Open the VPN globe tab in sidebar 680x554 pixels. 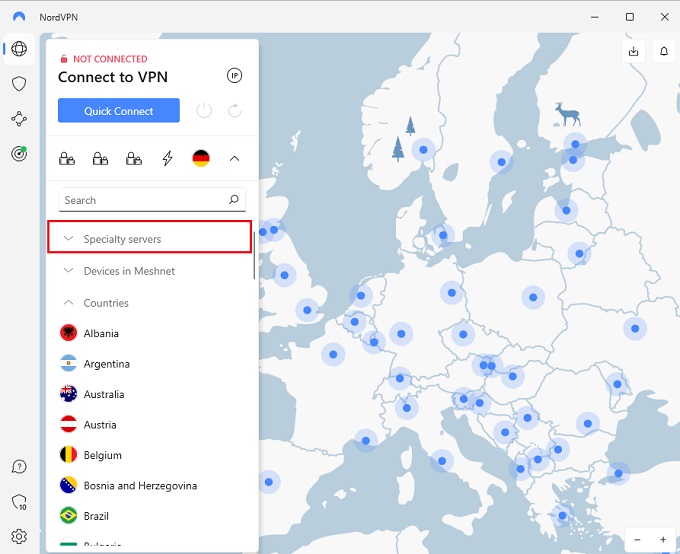click(19, 49)
